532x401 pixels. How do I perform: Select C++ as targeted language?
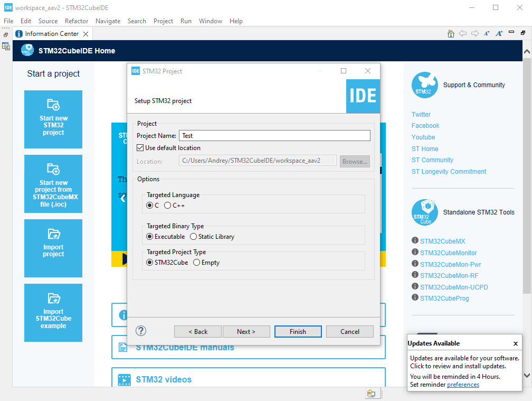coord(167,206)
